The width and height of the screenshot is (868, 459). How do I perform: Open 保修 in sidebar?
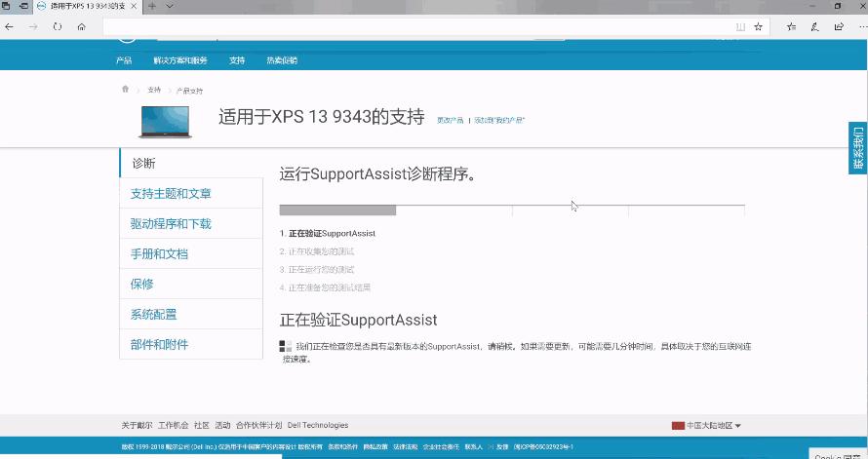tap(191, 284)
